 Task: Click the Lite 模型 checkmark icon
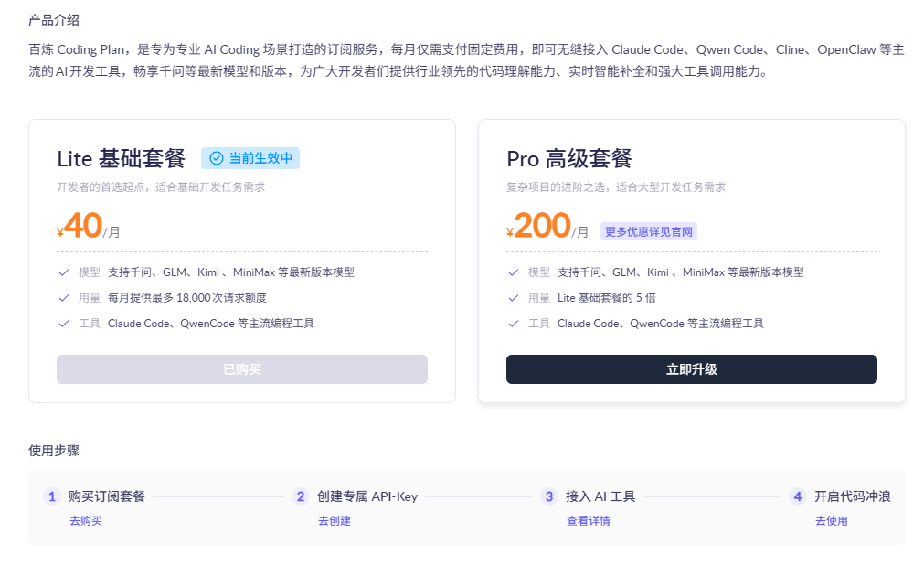tap(64, 272)
